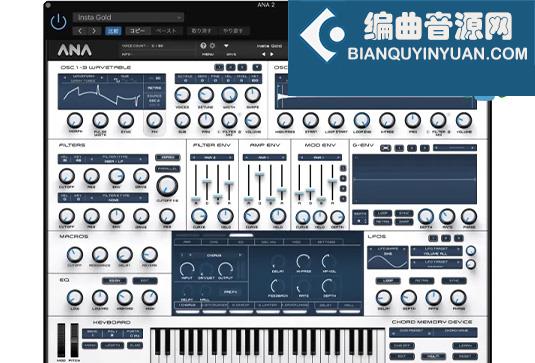Open the Filter Env preset dropdown
Image resolution: width=535 pixels, height=363 pixels.
click(212, 157)
